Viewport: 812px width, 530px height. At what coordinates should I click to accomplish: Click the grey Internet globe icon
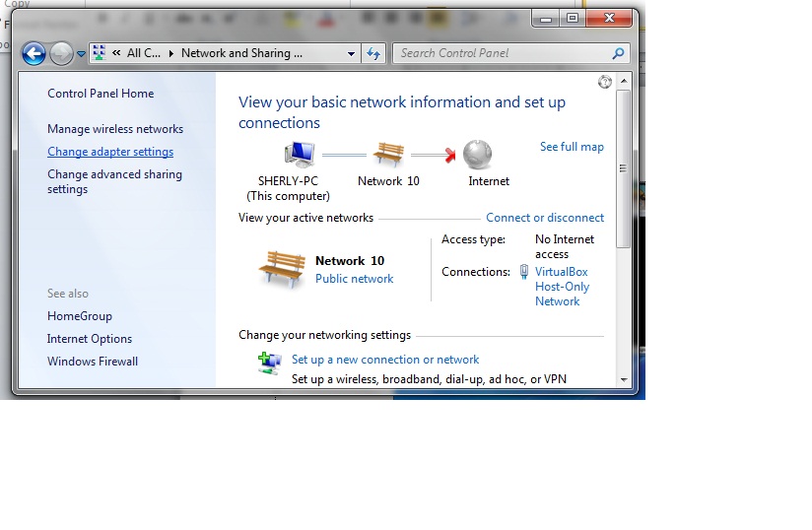tap(477, 155)
